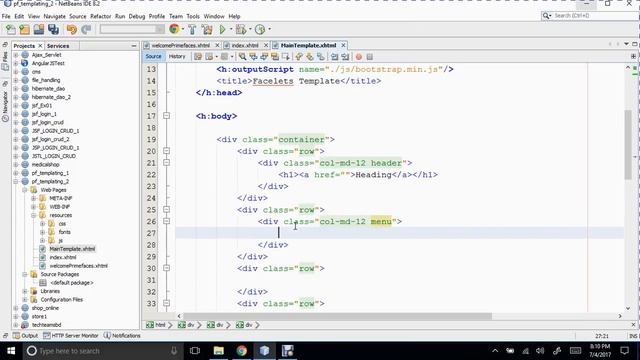
Task: Minimize the Projects panel group
Action: tap(134, 46)
